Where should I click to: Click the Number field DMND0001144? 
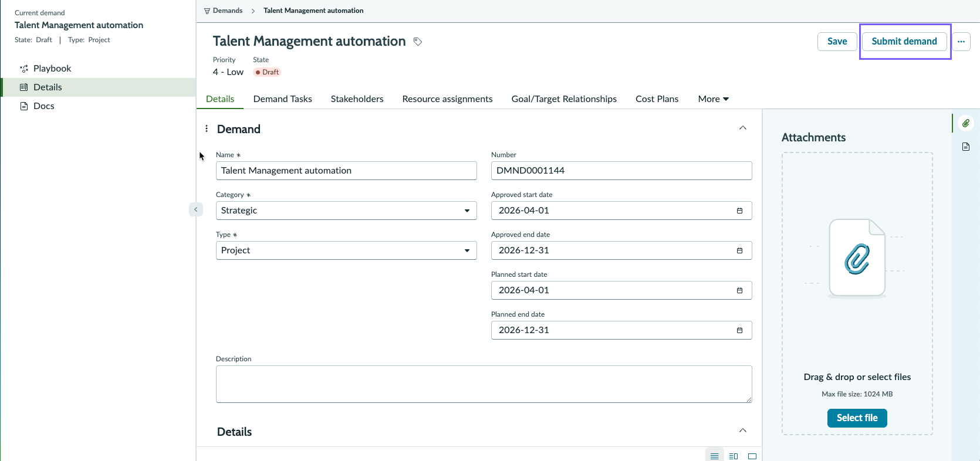[621, 171]
